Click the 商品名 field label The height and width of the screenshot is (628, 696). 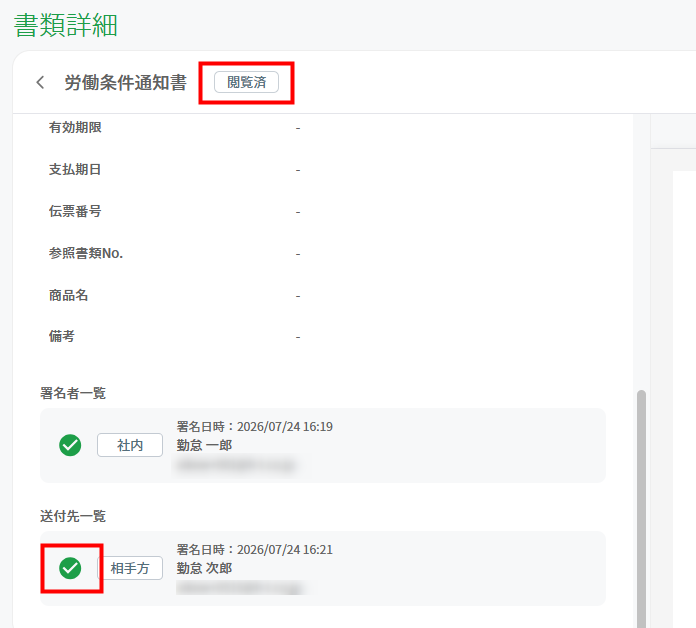(68, 295)
